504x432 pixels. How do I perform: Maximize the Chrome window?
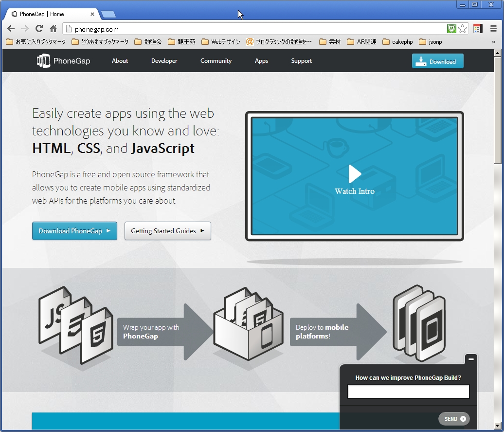coord(475,4)
